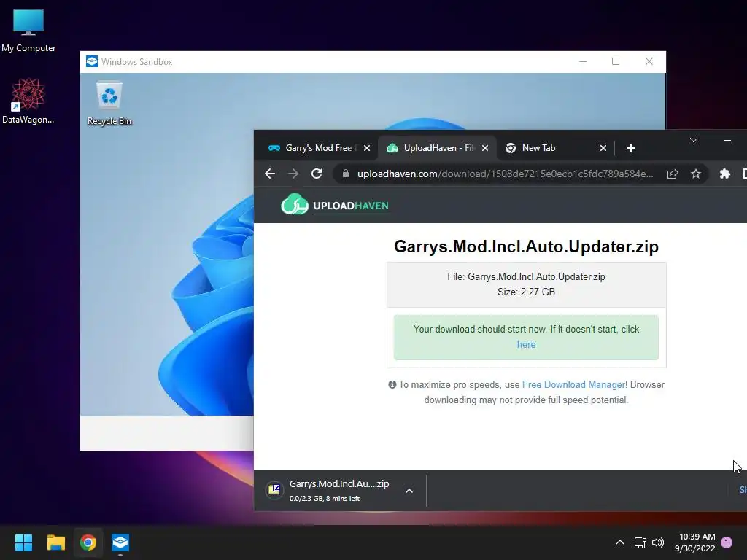Minimize the Windows Sandbox window

tap(583, 61)
